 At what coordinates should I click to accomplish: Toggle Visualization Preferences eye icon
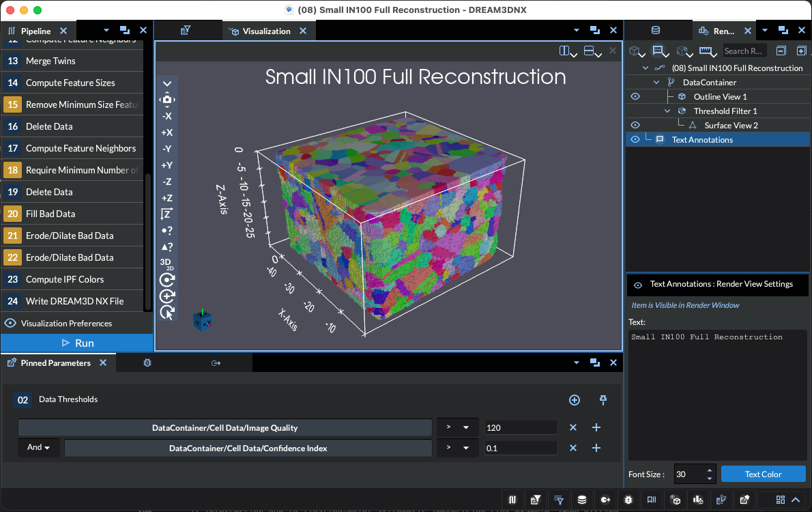10,323
